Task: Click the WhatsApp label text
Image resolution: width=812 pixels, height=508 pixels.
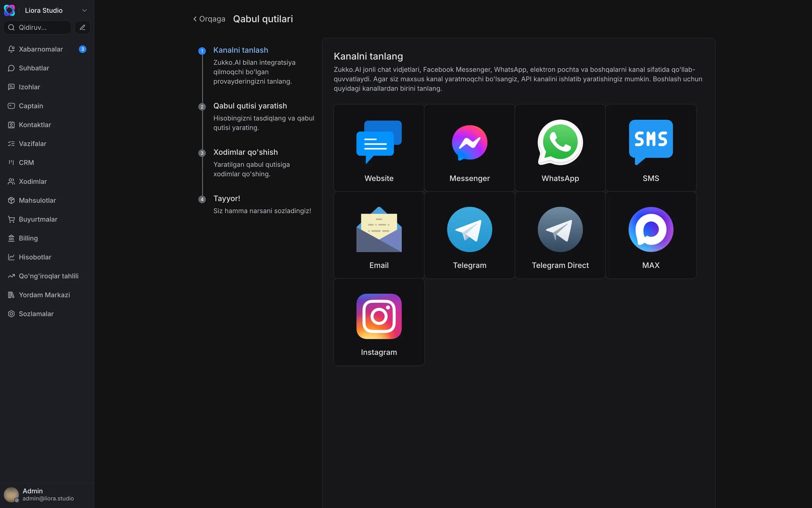Action: pos(560,178)
